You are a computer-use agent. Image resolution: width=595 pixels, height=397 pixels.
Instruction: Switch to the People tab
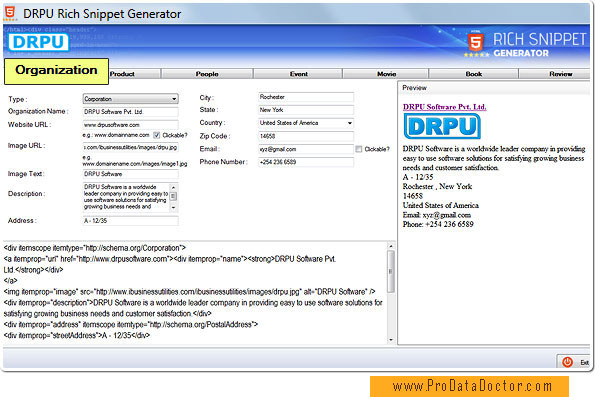pos(207,74)
